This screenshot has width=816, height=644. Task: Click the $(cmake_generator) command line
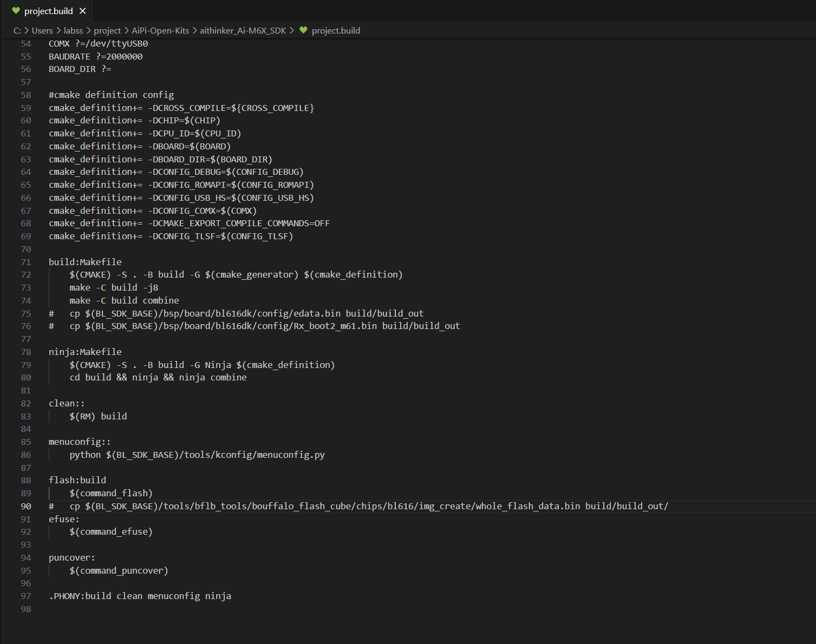point(236,275)
